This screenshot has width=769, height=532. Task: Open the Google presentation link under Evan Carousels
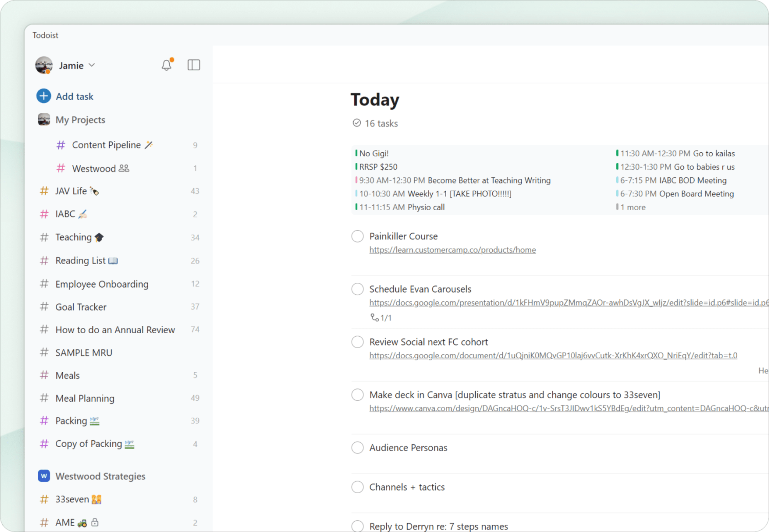(x=569, y=302)
